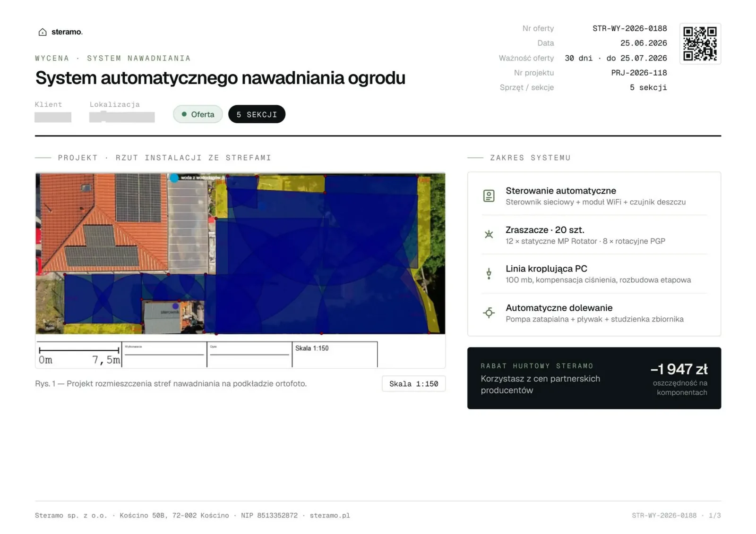The width and height of the screenshot is (756, 534).
Task: Click project number PRJ-2026-118
Action: [639, 73]
